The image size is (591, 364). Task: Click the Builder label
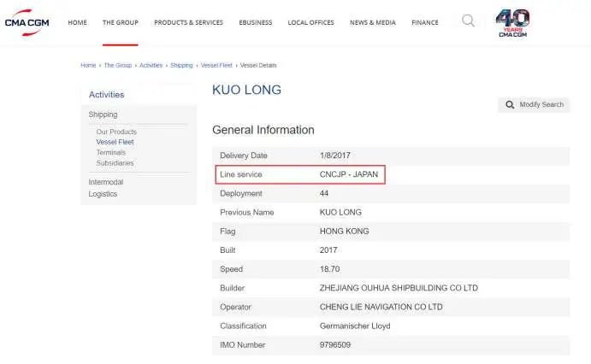point(232,288)
